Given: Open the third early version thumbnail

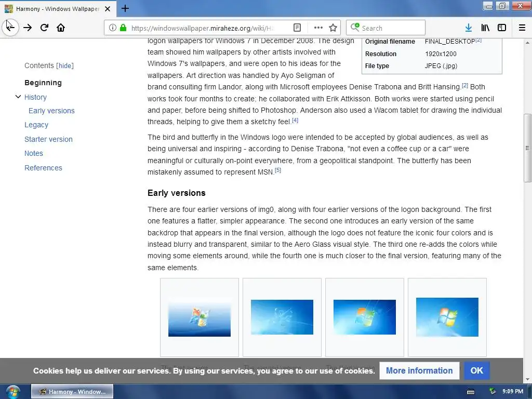Looking at the screenshot, I should pyautogui.click(x=365, y=317).
